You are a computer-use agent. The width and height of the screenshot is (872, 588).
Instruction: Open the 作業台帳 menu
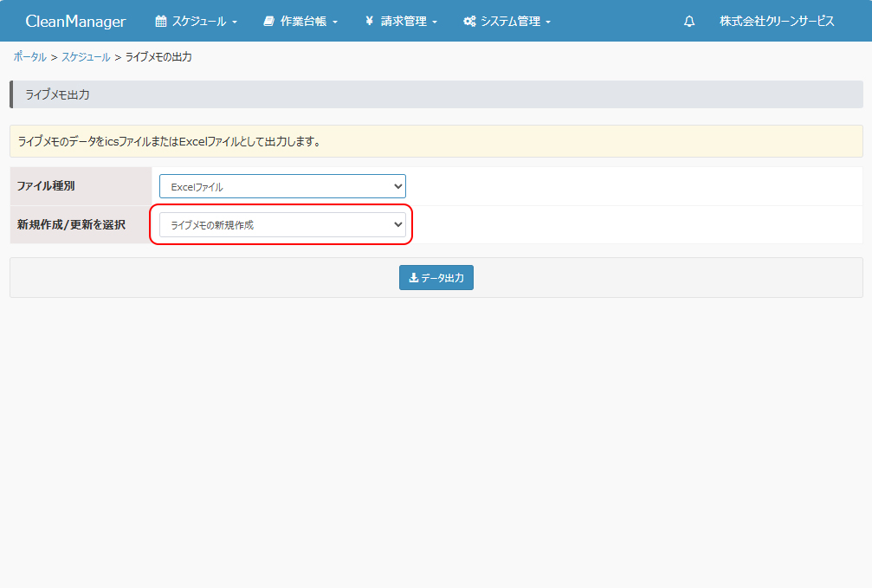coord(300,21)
